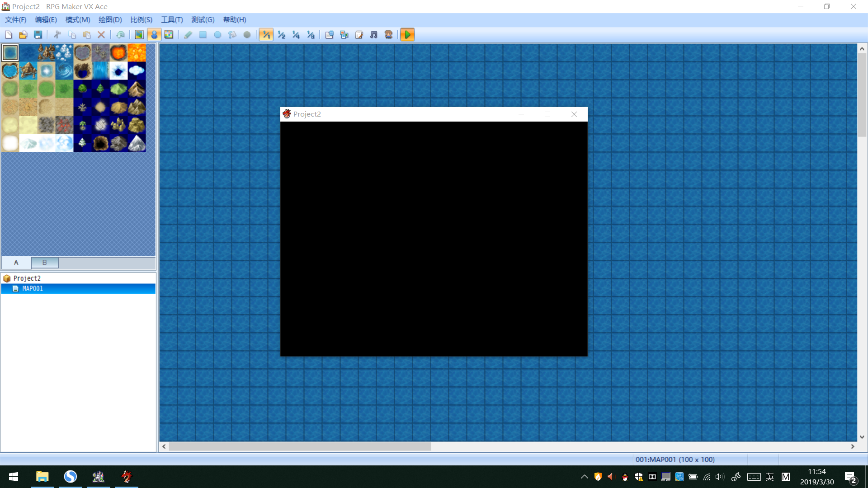Open the 编辑(E) menu
868x488 pixels.
tap(46, 20)
